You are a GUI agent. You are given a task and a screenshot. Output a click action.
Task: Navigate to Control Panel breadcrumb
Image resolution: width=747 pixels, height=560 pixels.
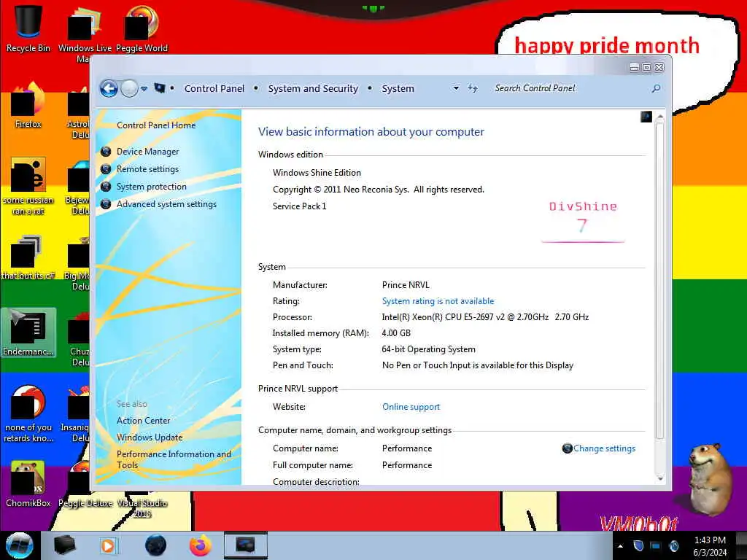(x=214, y=88)
